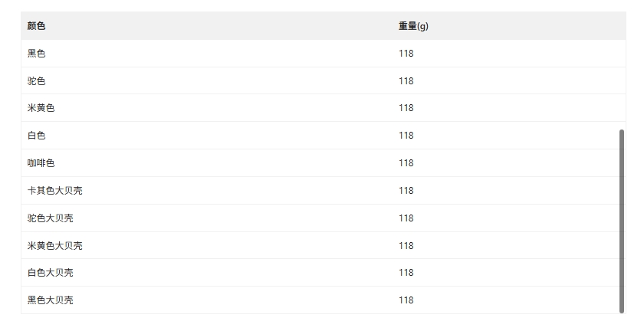Click the 重量(g) column header

coord(413,26)
